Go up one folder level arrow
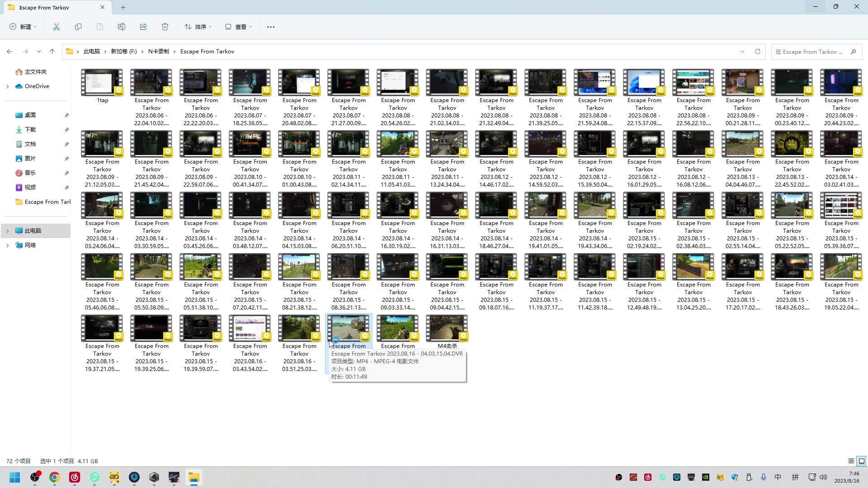The height and width of the screenshot is (488, 868). 52,52
